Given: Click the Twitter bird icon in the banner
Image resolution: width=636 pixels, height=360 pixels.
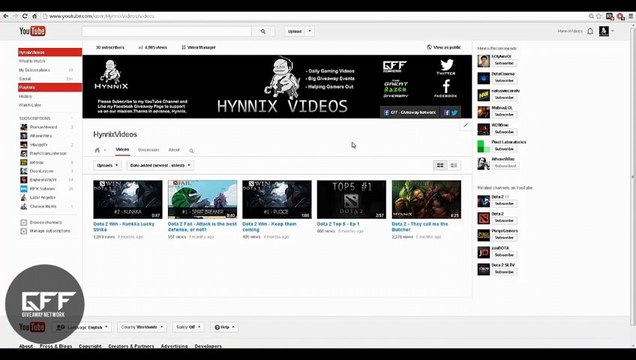Looking at the screenshot, I should point(446,65).
